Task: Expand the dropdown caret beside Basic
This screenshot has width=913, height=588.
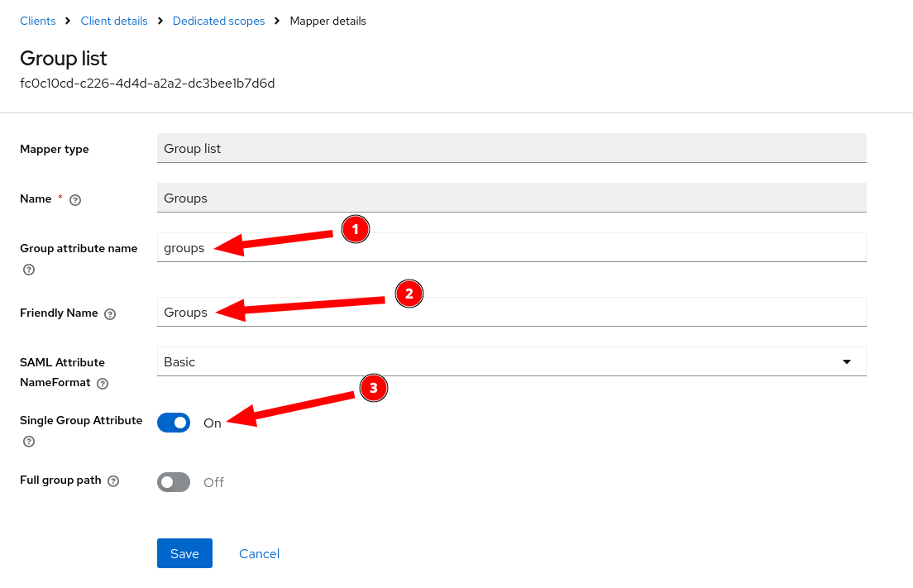Action: coord(846,361)
